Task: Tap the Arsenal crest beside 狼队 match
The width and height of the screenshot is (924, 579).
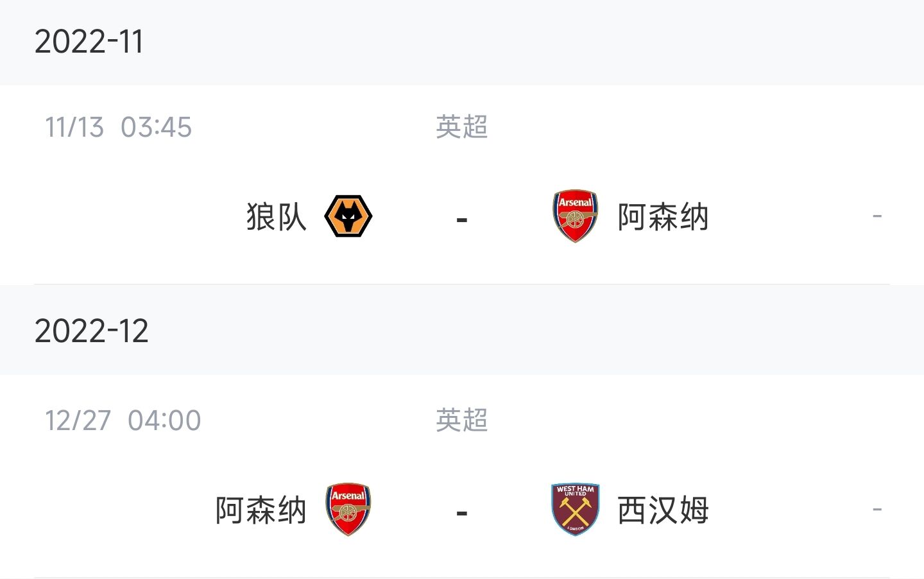Action: 576,216
